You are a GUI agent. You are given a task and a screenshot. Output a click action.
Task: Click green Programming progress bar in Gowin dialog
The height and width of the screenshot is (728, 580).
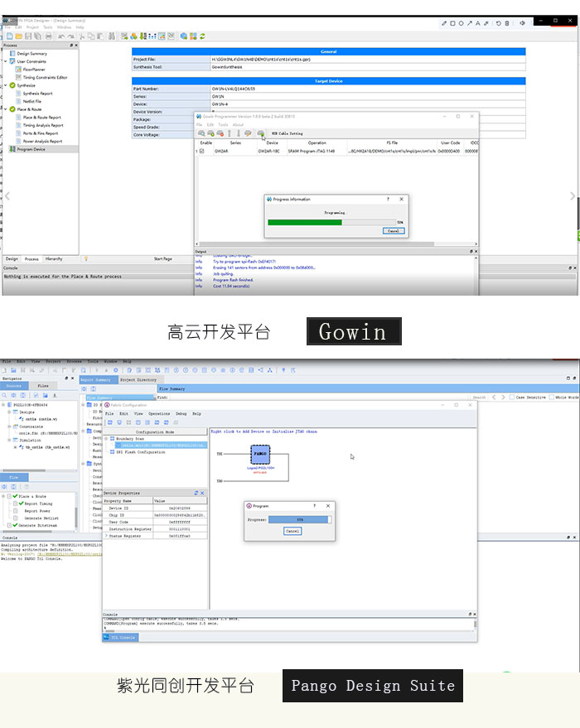331,223
